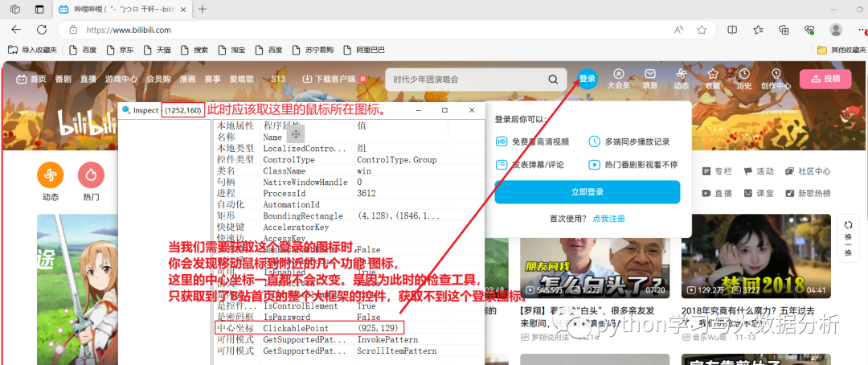Open Collections icon in Edge toolbar
This screenshot has width=868, height=365.
784,30
